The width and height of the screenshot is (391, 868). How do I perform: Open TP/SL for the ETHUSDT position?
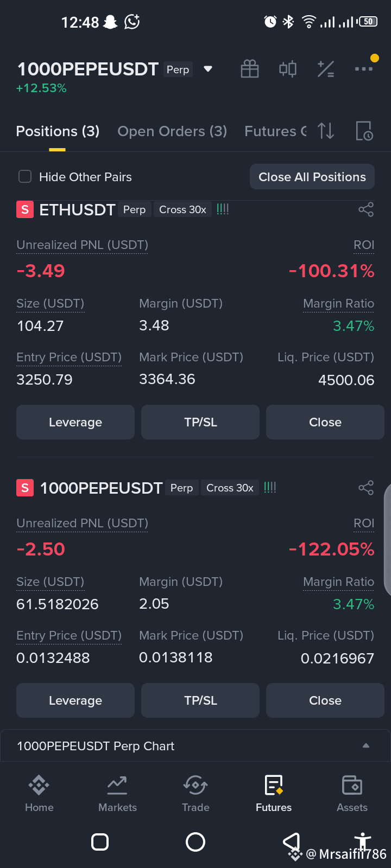pos(200,422)
